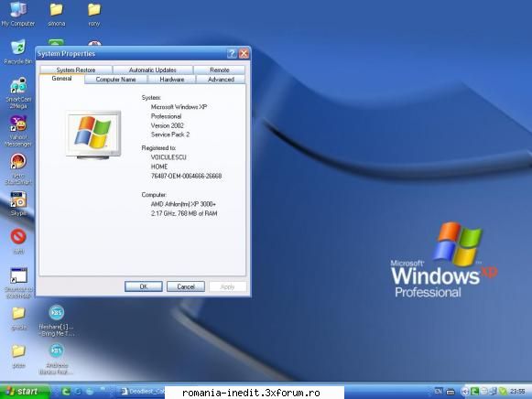The height and width of the screenshot is (399, 532).
Task: Click the Yahoo Messenger desktop shortcut
Action: [18, 131]
